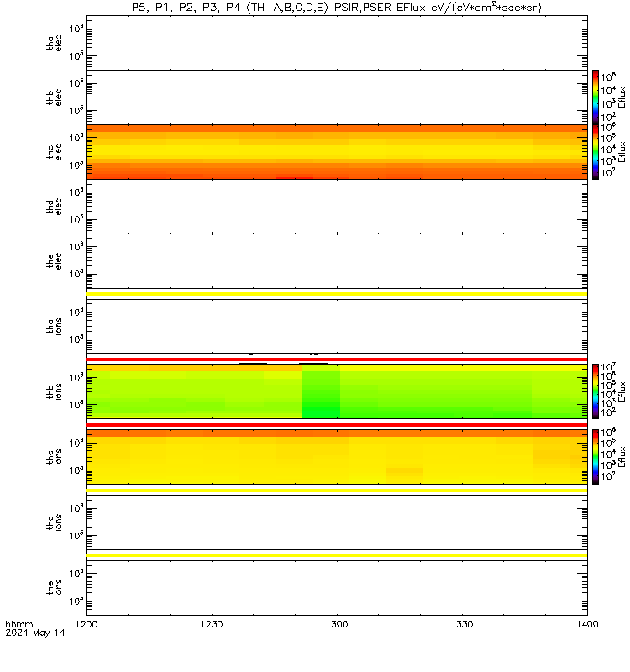Select the 1200 time axis label

pyautogui.click(x=87, y=624)
